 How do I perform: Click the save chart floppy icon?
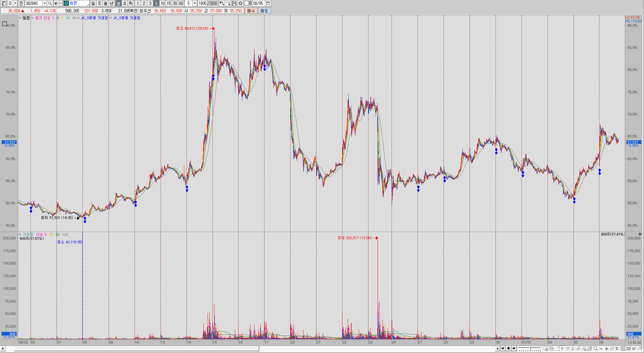coord(234,3)
